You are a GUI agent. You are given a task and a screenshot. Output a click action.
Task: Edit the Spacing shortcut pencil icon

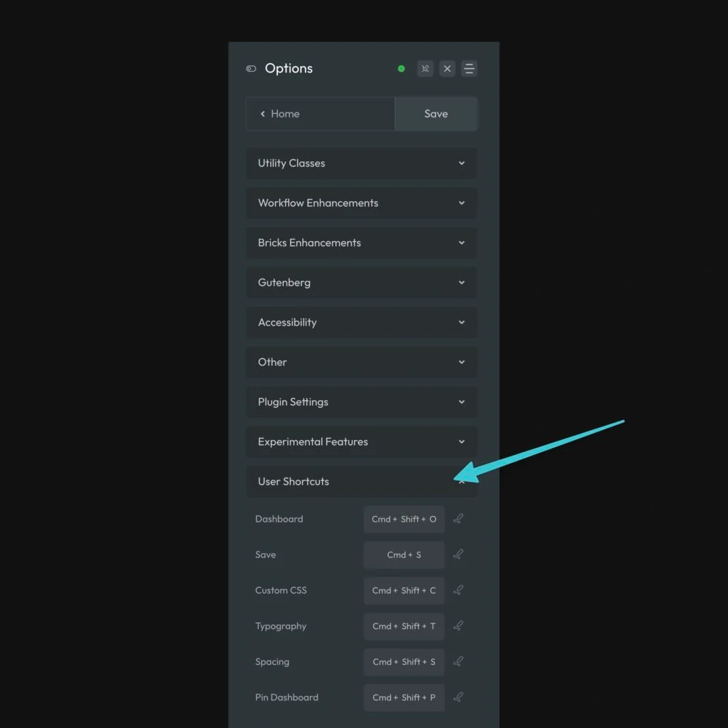[x=459, y=662]
